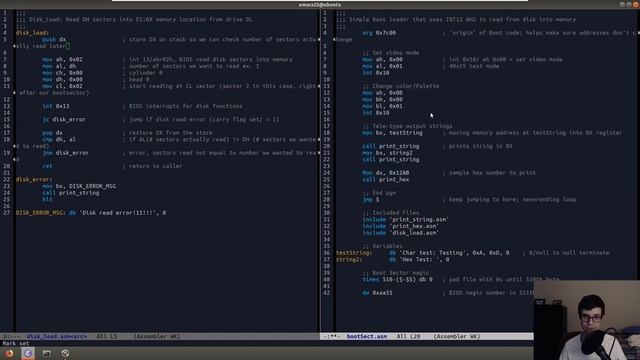
Task: Click the 'mov ch, 0x00' instruction
Action: (x=62, y=73)
